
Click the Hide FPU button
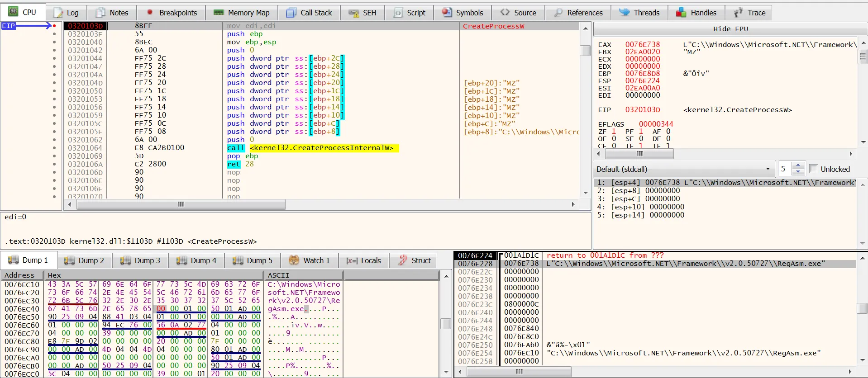(x=730, y=29)
